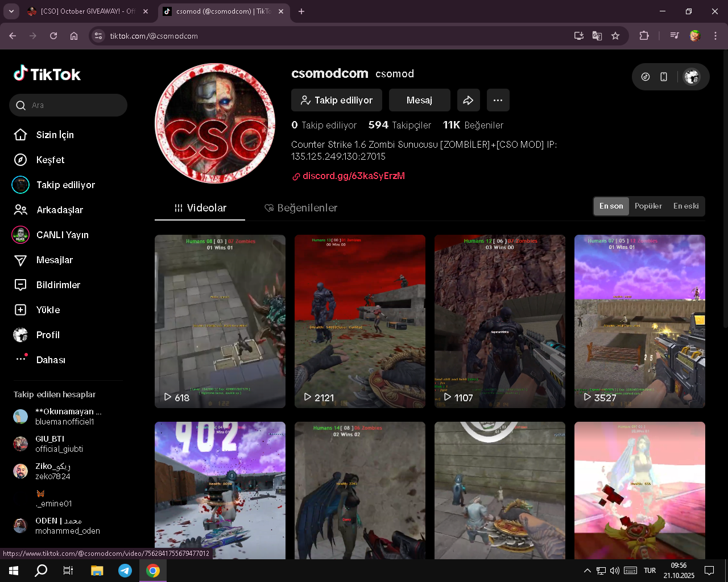Click the Google Translate icon in address bar
The width and height of the screenshot is (728, 582).
point(597,36)
